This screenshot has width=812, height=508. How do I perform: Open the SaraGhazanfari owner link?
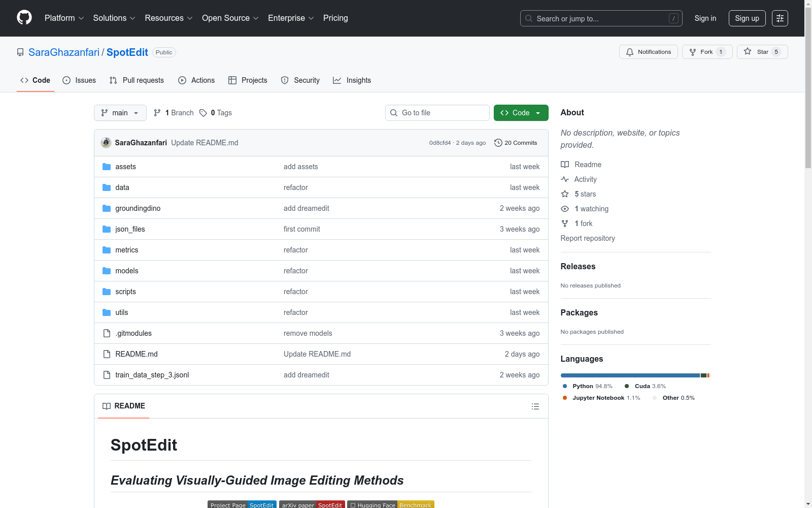64,52
